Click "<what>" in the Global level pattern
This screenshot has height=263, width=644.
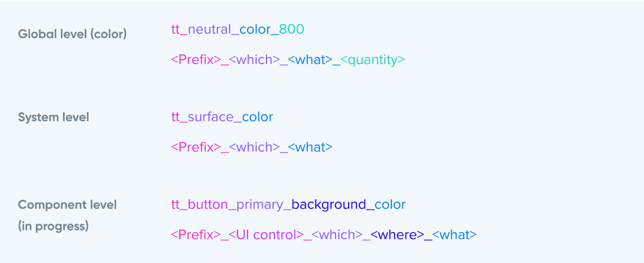[x=310, y=60]
